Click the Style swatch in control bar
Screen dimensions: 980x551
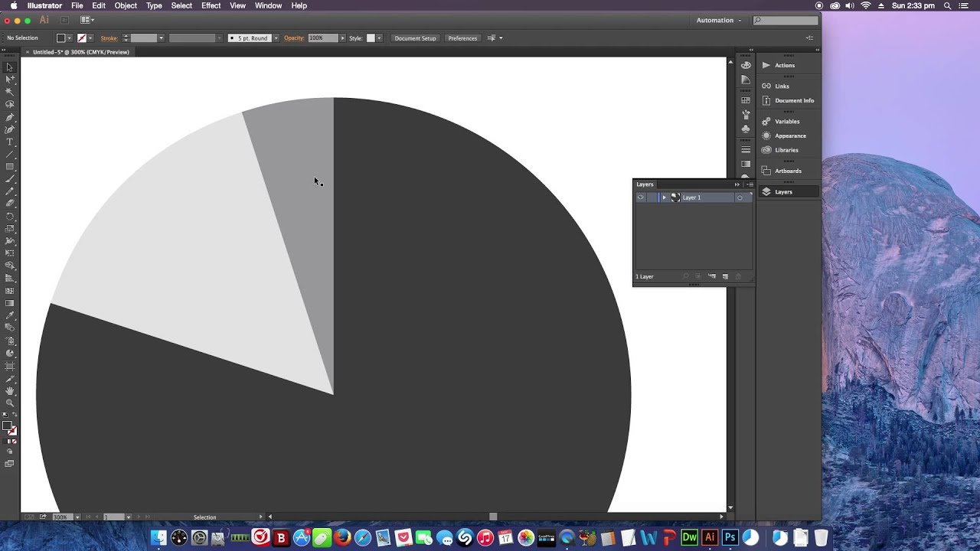tap(371, 38)
